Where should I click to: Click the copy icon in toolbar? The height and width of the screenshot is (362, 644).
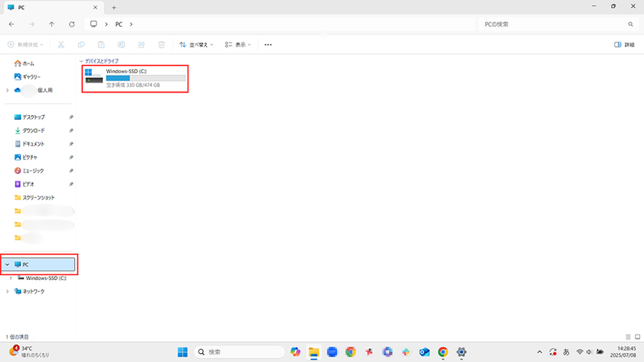tap(81, 44)
